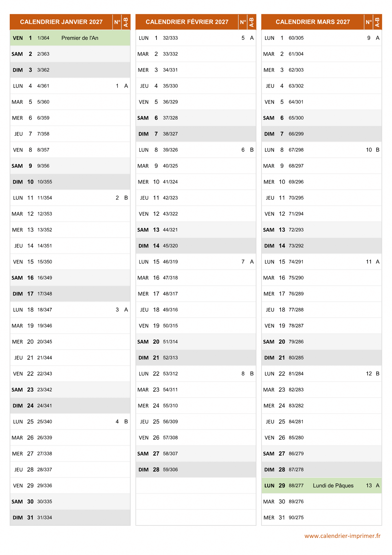The height and width of the screenshot is (555, 392).
Task: Select Monday 4 January, week 1
Action: coord(70,86)
